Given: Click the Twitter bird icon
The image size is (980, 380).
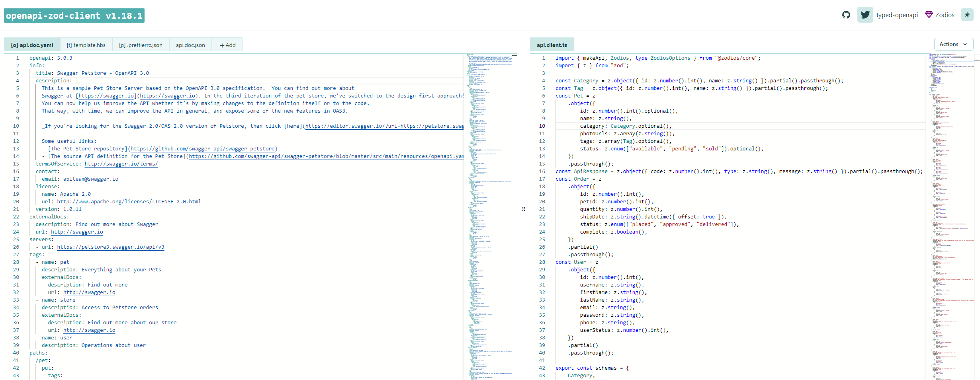Looking at the screenshot, I should point(865,15).
